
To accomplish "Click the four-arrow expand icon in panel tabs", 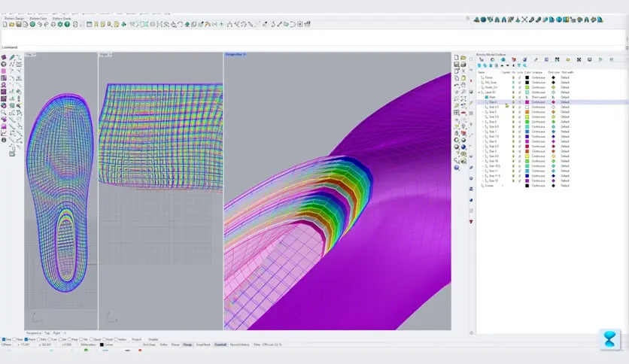I will pos(579,59).
